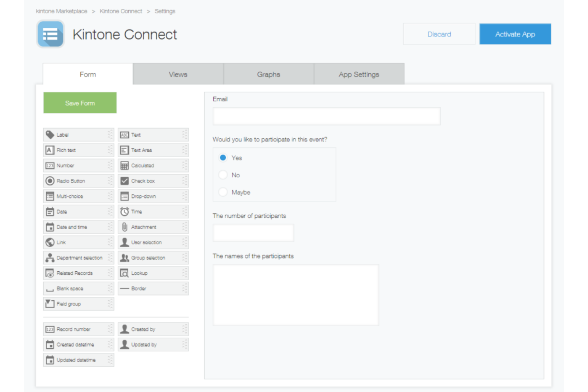Choose the Calculated field icon
588x392 pixels.
[x=124, y=166]
